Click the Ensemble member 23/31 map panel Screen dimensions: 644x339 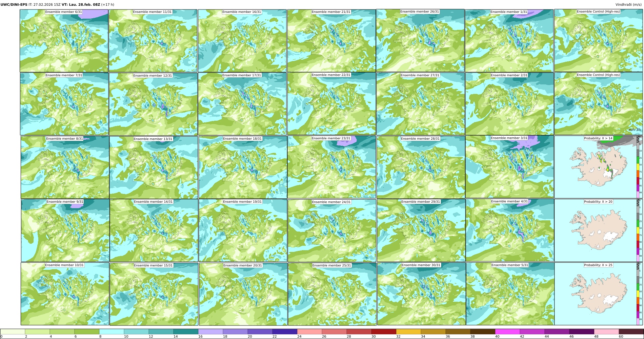[331, 167]
